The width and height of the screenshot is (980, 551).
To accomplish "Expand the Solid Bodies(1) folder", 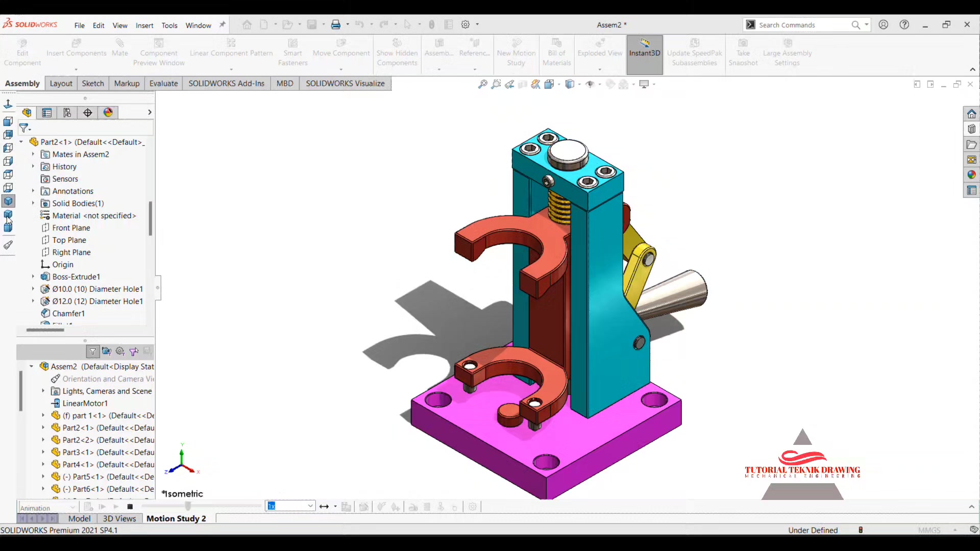I will pyautogui.click(x=33, y=203).
